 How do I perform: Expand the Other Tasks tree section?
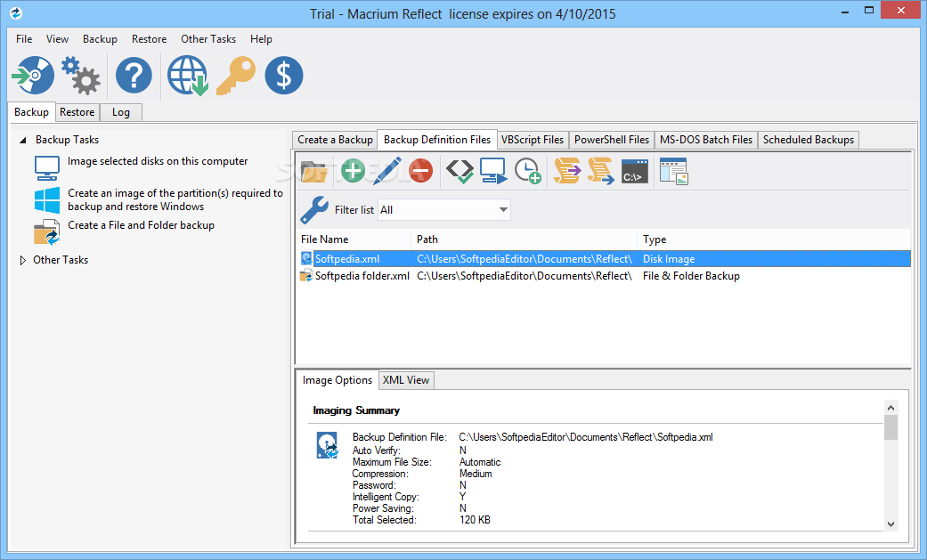23,260
